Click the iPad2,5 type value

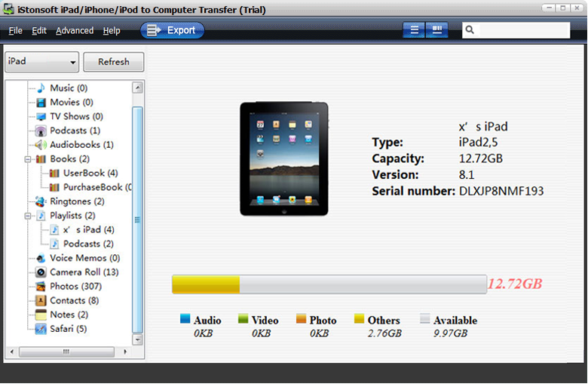(478, 143)
